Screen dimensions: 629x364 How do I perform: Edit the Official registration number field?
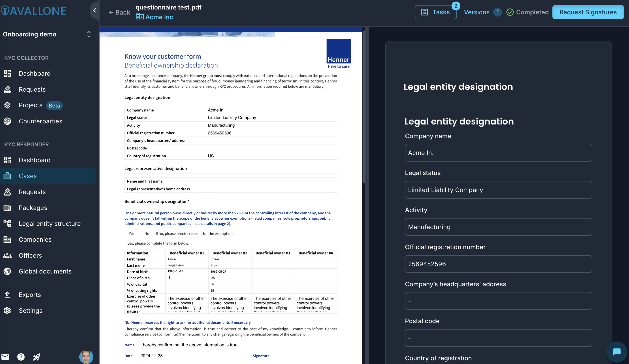498,264
